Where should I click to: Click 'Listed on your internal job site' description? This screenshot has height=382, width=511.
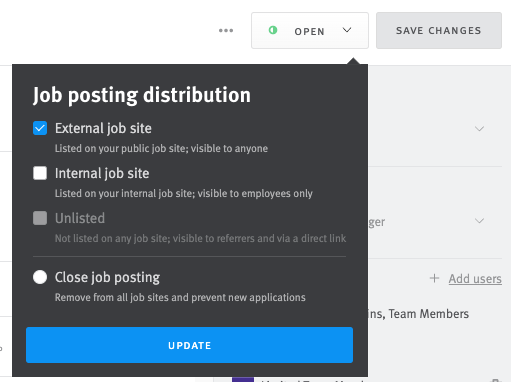tap(184, 193)
